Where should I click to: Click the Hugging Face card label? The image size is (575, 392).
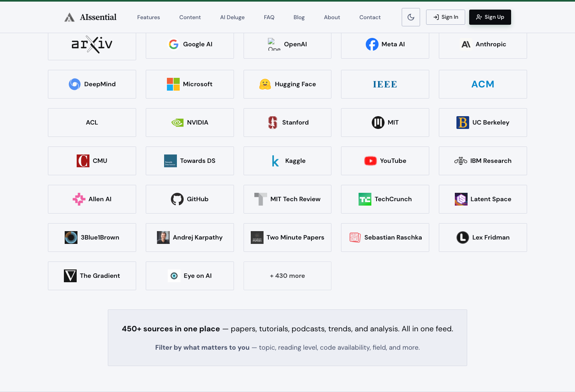(x=295, y=84)
